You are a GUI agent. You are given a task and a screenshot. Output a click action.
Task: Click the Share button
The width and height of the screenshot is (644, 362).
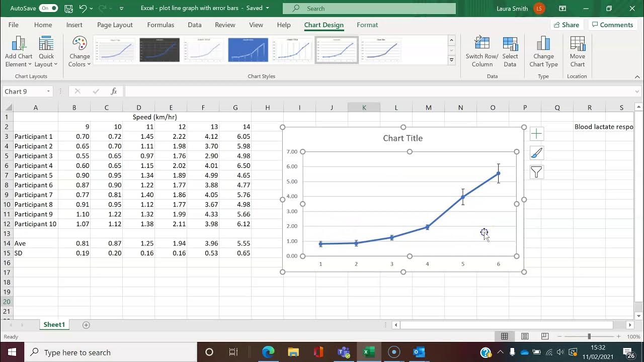click(x=566, y=25)
